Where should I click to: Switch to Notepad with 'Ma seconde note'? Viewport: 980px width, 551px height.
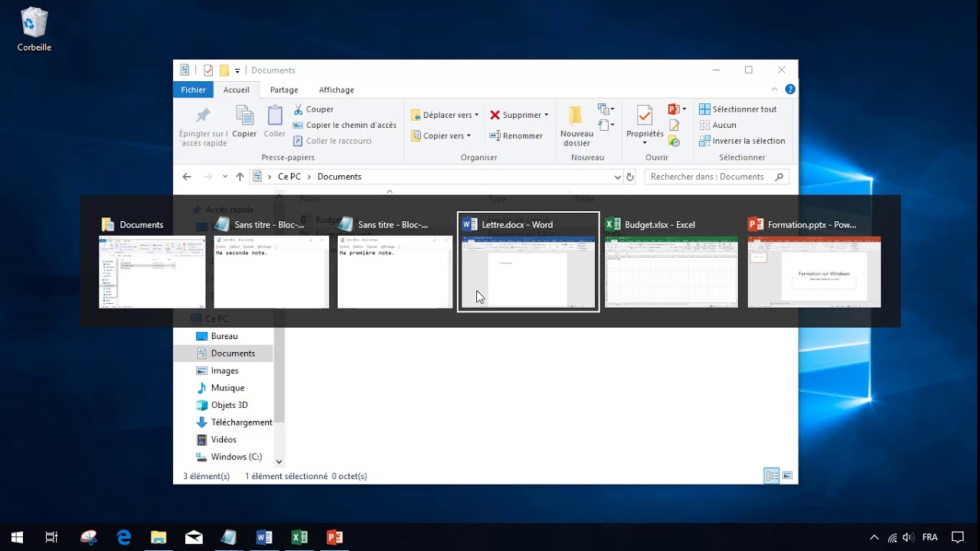pos(271,262)
